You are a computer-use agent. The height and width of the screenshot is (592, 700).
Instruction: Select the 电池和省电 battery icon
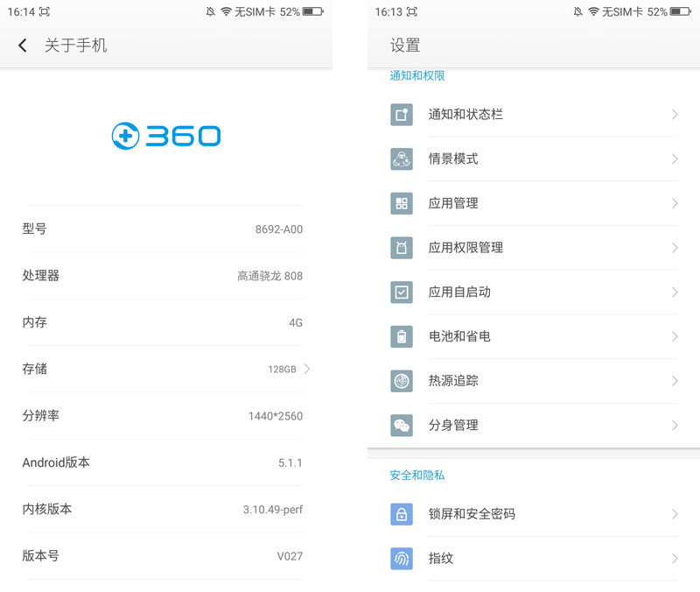(401, 336)
